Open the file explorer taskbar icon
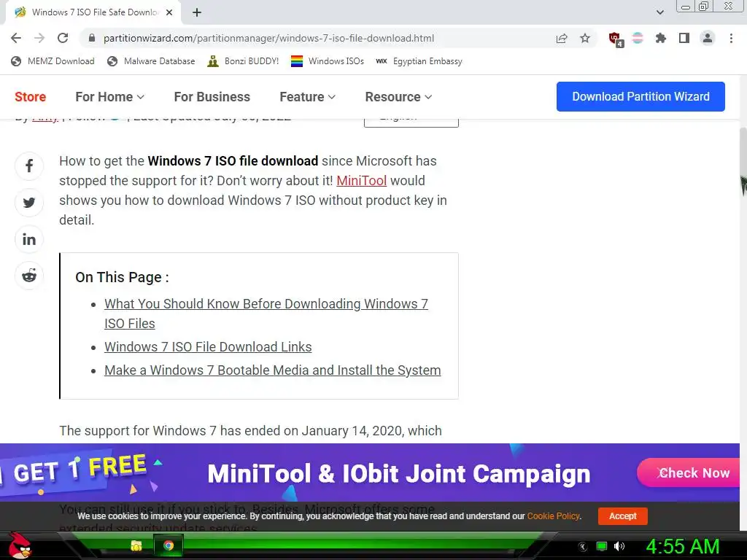The width and height of the screenshot is (747, 560). [x=136, y=545]
